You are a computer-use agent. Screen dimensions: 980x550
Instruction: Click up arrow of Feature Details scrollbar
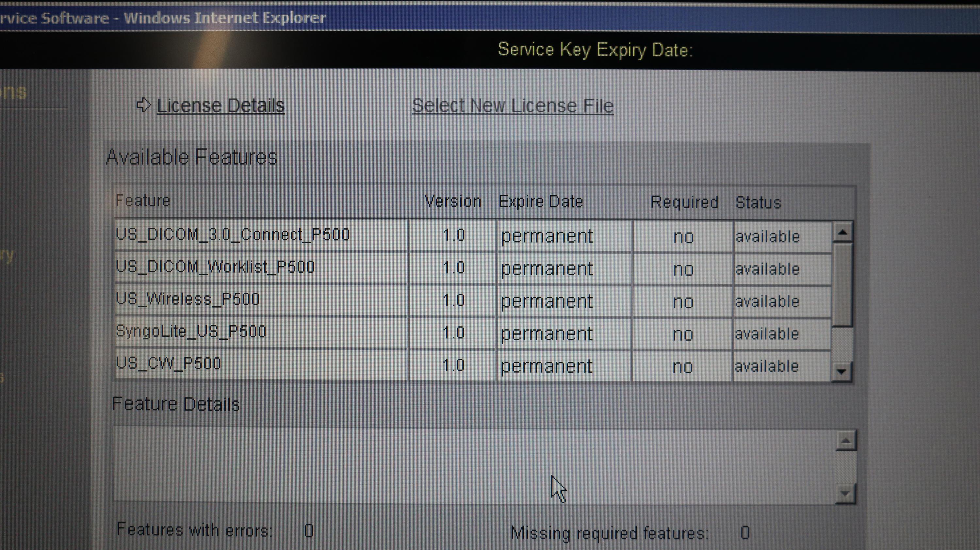[x=846, y=441]
